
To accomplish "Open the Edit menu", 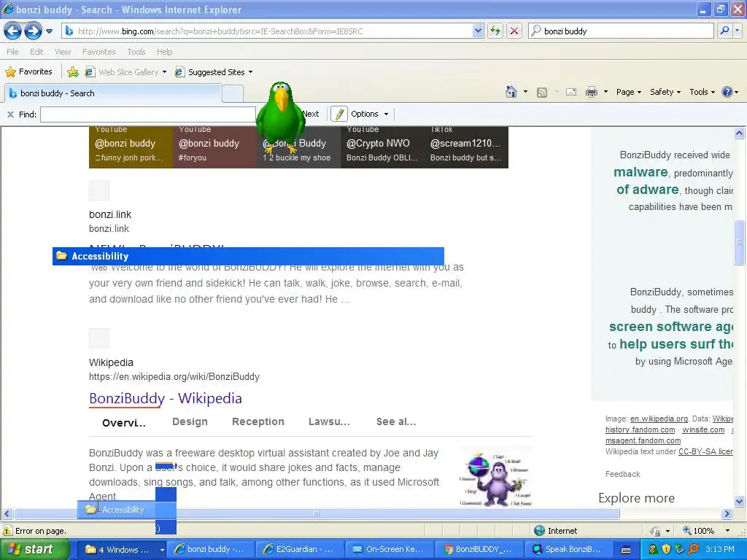I will click(x=36, y=52).
